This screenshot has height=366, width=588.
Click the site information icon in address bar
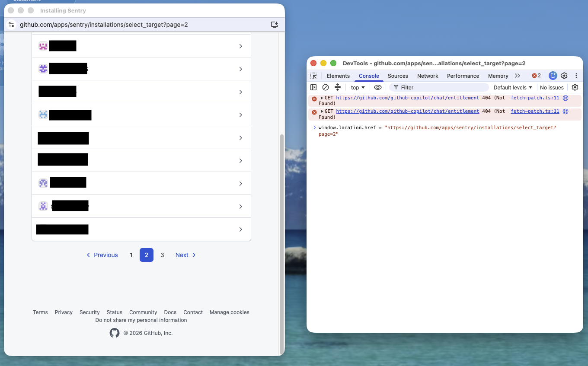12,25
